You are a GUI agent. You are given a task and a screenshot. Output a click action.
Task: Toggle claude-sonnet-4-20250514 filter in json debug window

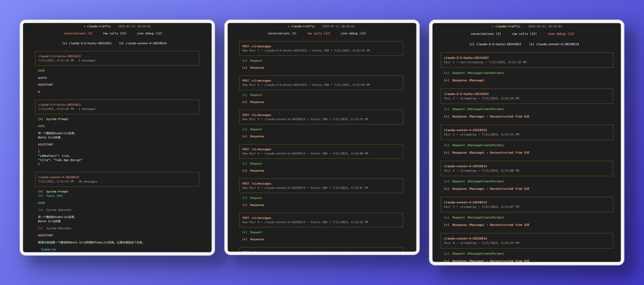[x=554, y=44]
